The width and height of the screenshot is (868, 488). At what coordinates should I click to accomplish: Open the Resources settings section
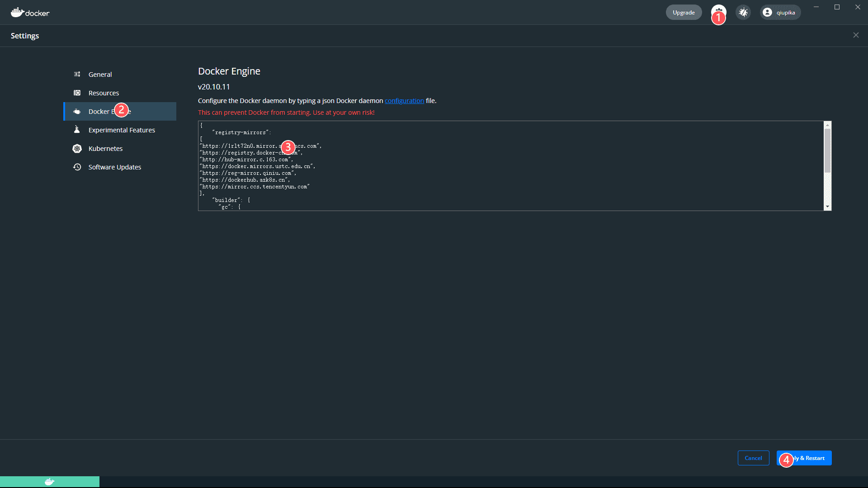click(120, 93)
